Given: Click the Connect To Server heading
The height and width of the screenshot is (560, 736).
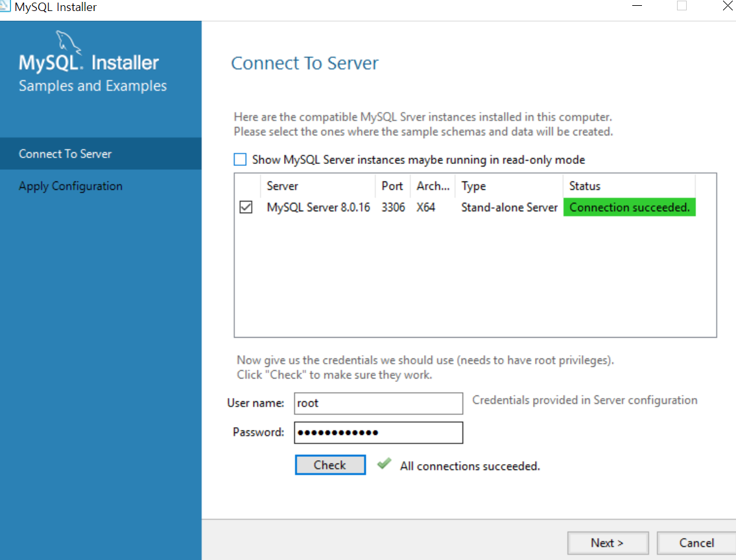Looking at the screenshot, I should (x=305, y=63).
